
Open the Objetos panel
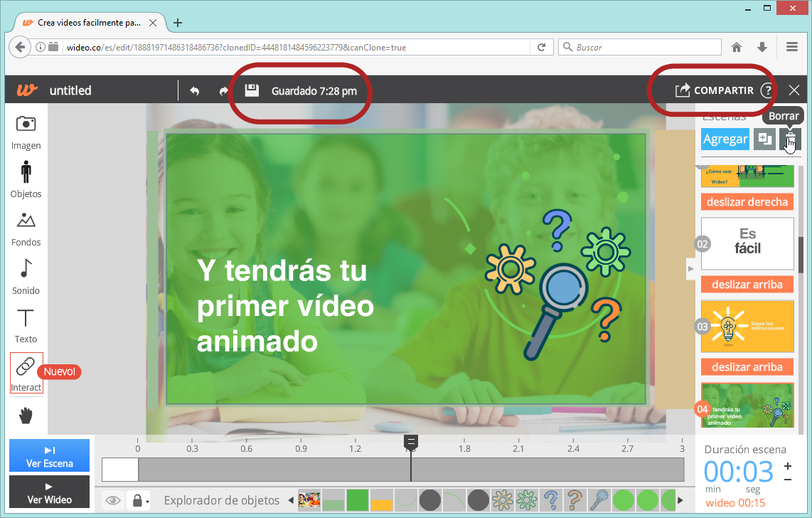point(26,179)
